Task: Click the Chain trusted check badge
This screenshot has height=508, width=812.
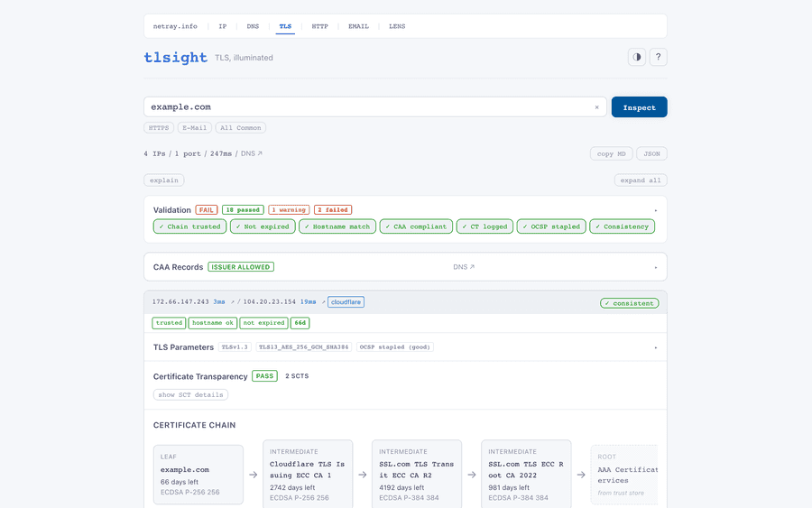Action: 189,226
